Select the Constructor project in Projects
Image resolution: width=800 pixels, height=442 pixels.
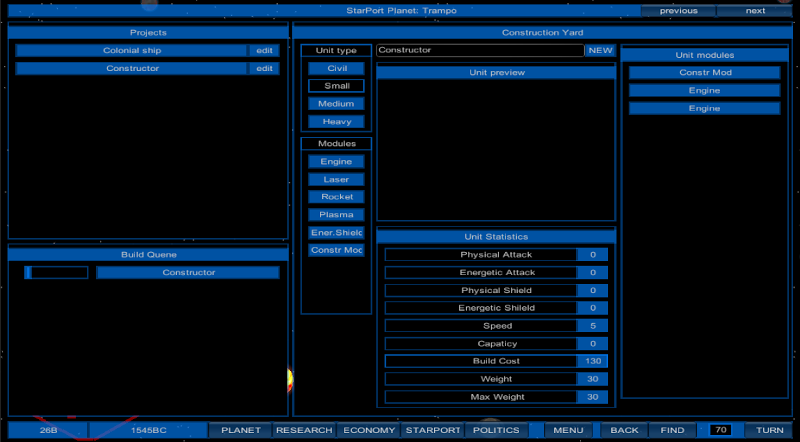pos(132,68)
